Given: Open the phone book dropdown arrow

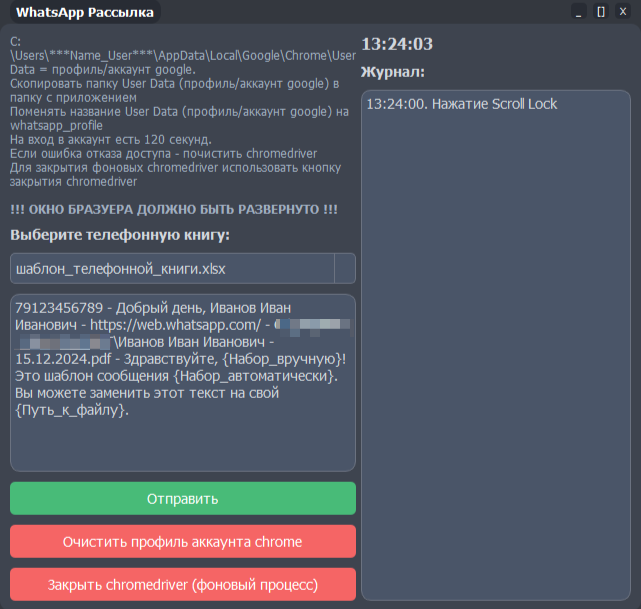Looking at the screenshot, I should click(345, 269).
